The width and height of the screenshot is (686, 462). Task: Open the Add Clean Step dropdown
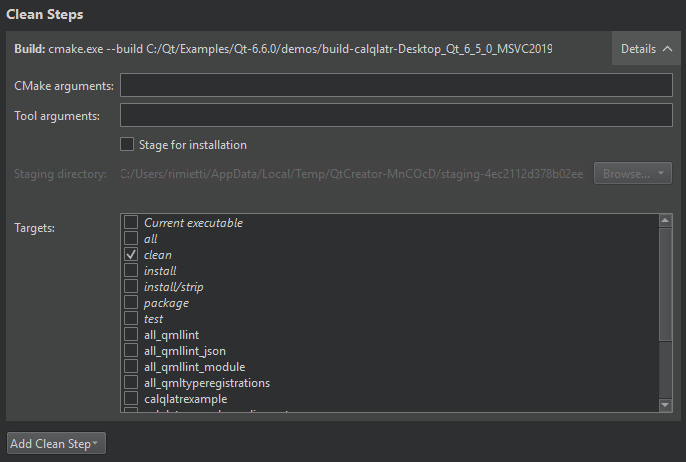pos(56,442)
